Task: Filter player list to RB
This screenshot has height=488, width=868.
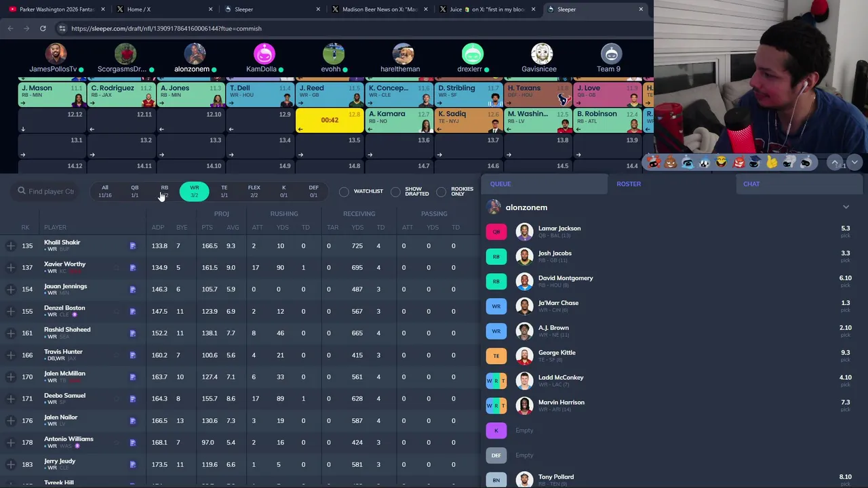Action: click(164, 192)
